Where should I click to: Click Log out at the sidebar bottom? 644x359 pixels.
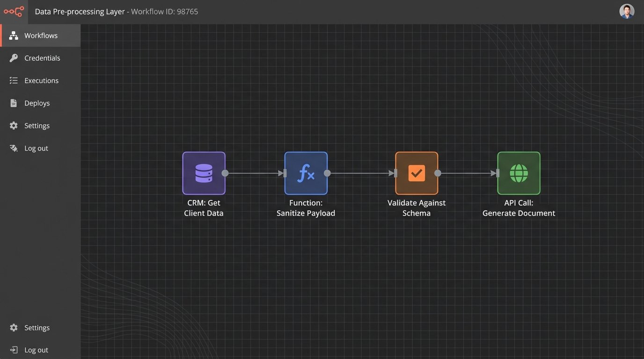[36, 350]
